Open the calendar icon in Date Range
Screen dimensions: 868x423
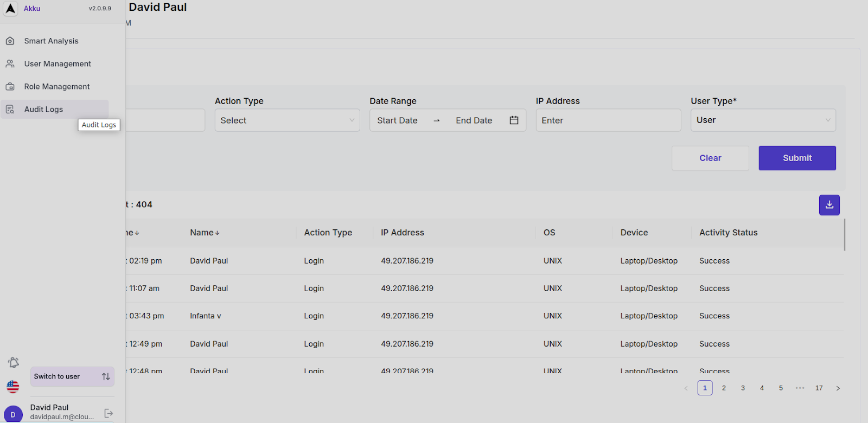click(514, 120)
